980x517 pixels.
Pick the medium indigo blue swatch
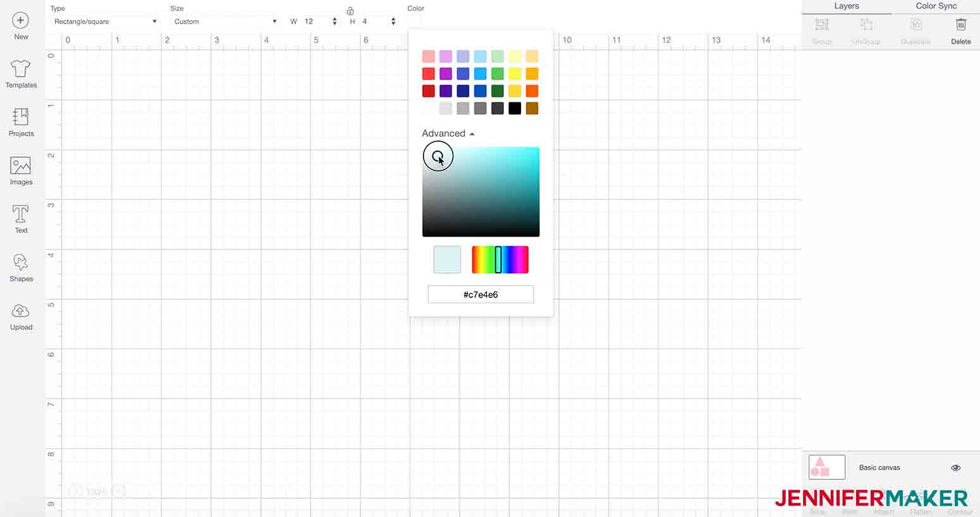(x=463, y=73)
